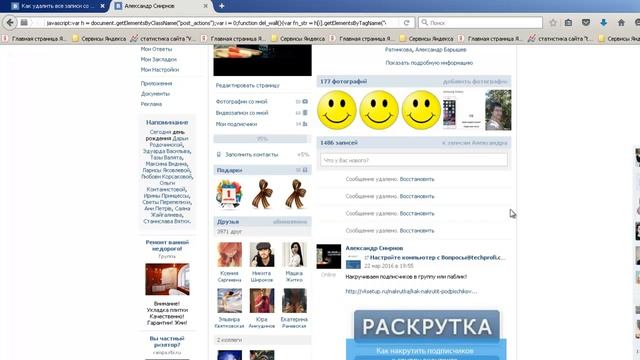Image resolution: width=640 pixels, height=360 pixels.
Task: Open reposted 'Настройте компьютер с Вопросы@techprofi' title
Action: [437, 258]
